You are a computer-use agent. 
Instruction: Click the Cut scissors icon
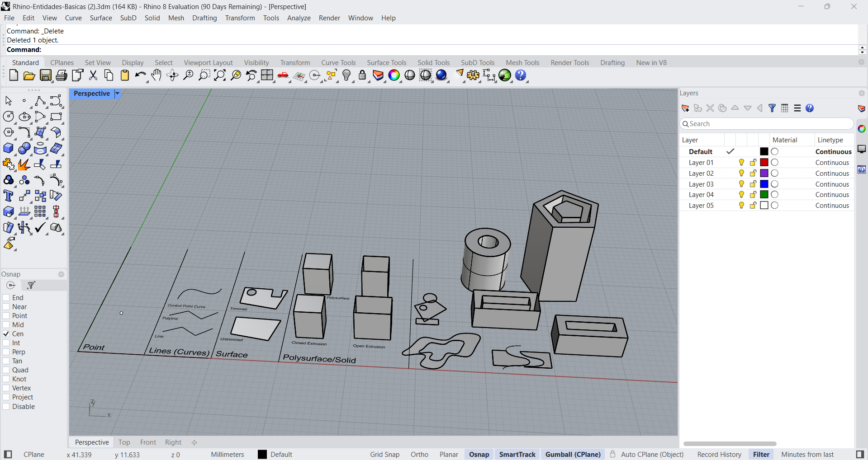tap(93, 75)
